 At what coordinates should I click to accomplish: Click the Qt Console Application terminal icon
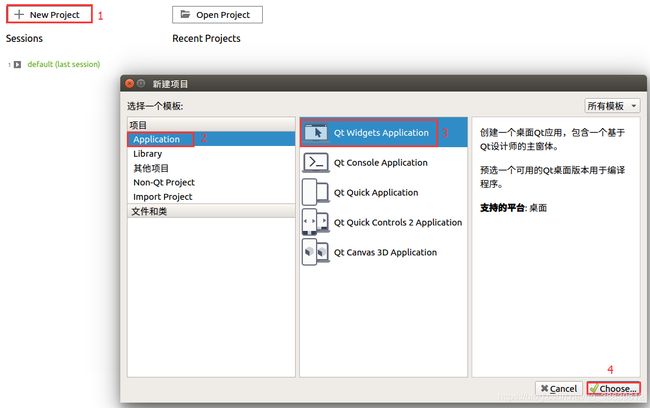point(316,163)
